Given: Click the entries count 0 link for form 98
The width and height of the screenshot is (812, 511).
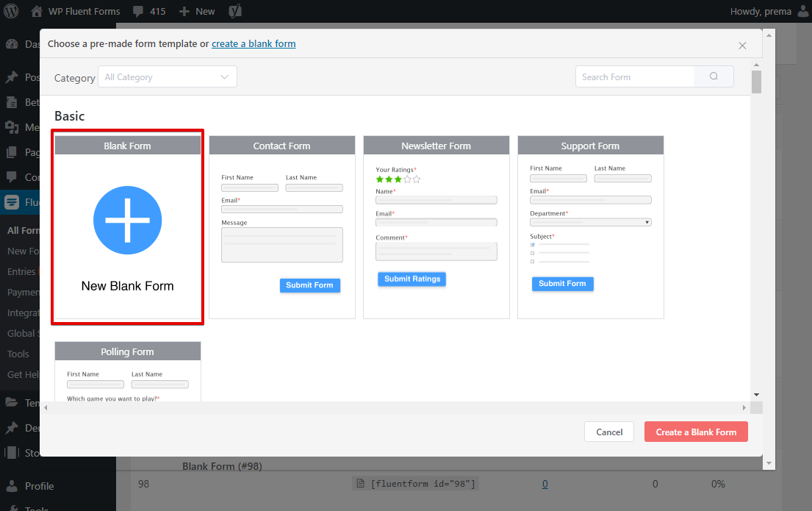Looking at the screenshot, I should tap(545, 484).
